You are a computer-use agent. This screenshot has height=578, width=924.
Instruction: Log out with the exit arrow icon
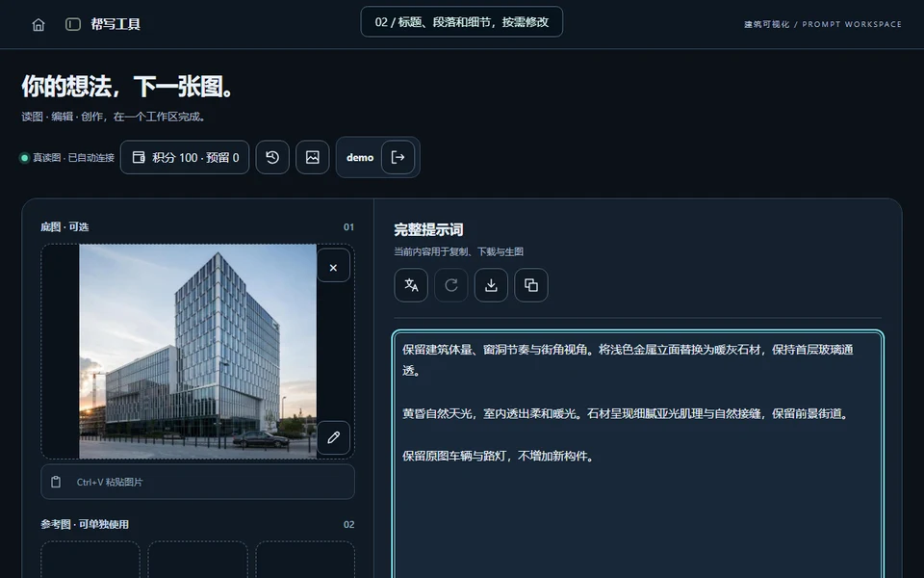(x=398, y=157)
